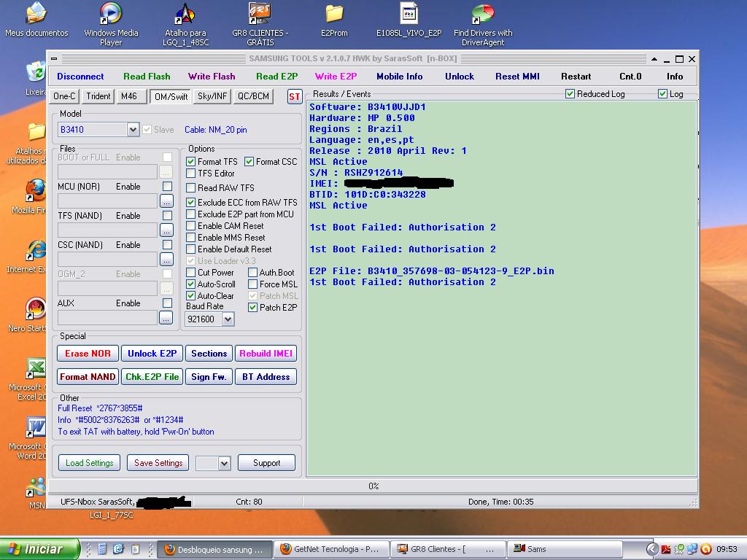Open Samsung Tools system menu icon

(54, 59)
